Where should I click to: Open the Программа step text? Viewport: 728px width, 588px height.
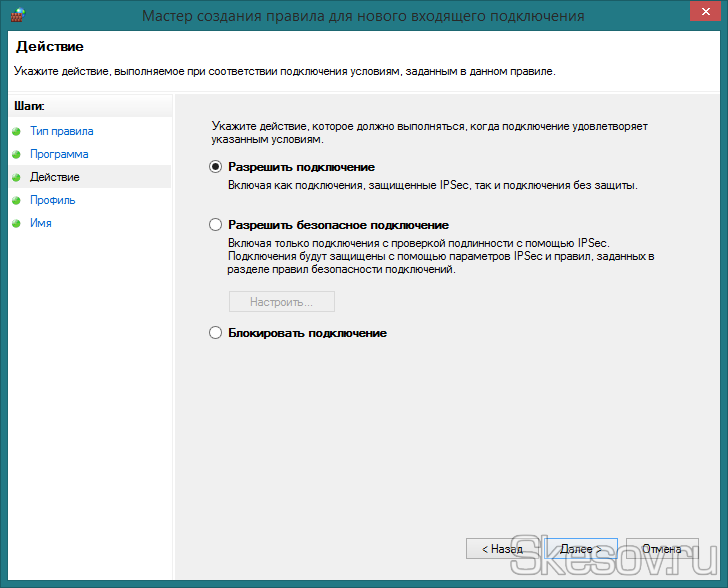(59, 154)
